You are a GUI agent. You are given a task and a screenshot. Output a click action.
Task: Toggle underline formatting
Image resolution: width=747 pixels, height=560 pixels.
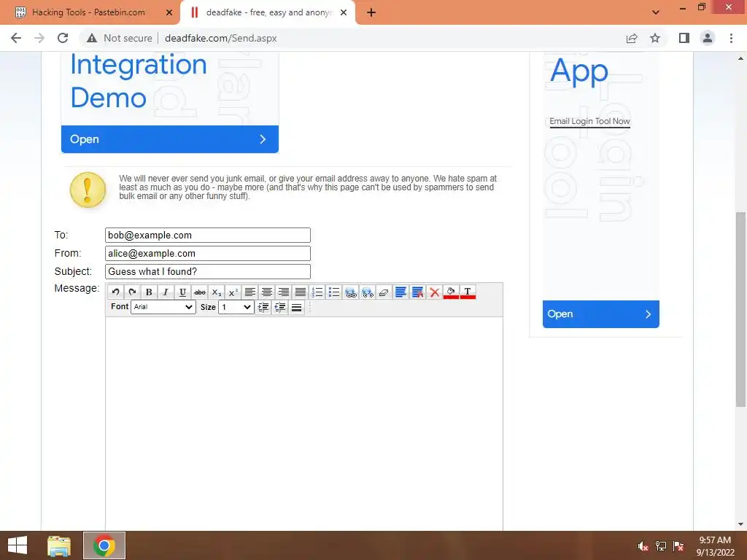coord(182,292)
